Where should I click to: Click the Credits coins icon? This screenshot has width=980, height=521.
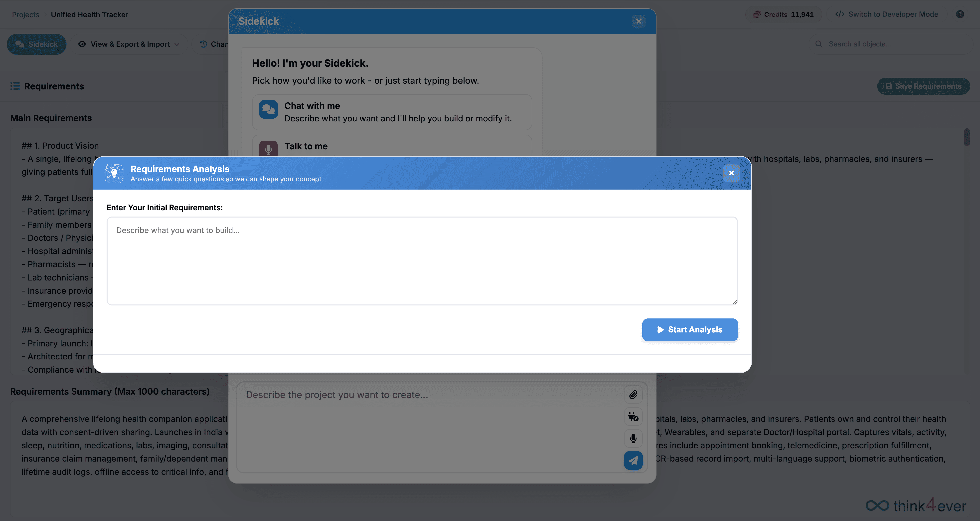(757, 14)
